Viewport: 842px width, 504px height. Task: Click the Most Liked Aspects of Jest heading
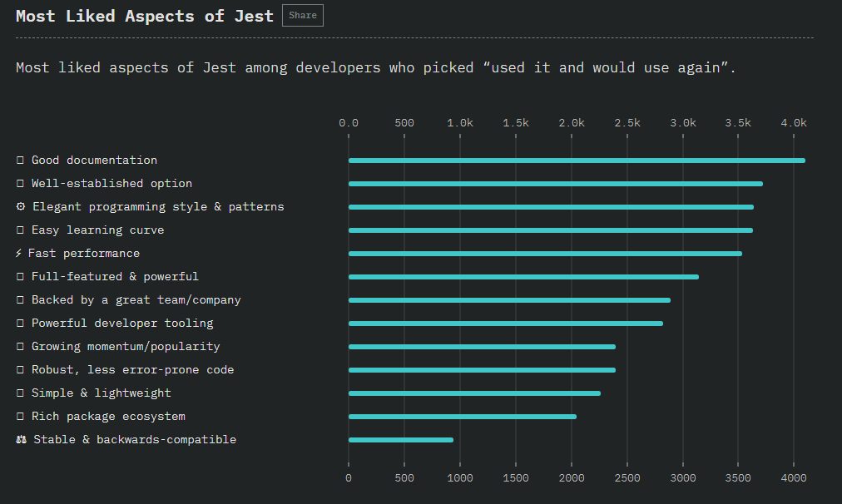[145, 17]
